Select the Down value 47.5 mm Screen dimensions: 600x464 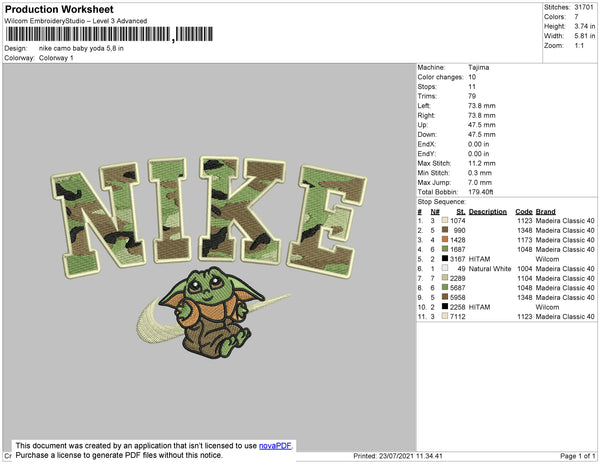point(482,134)
